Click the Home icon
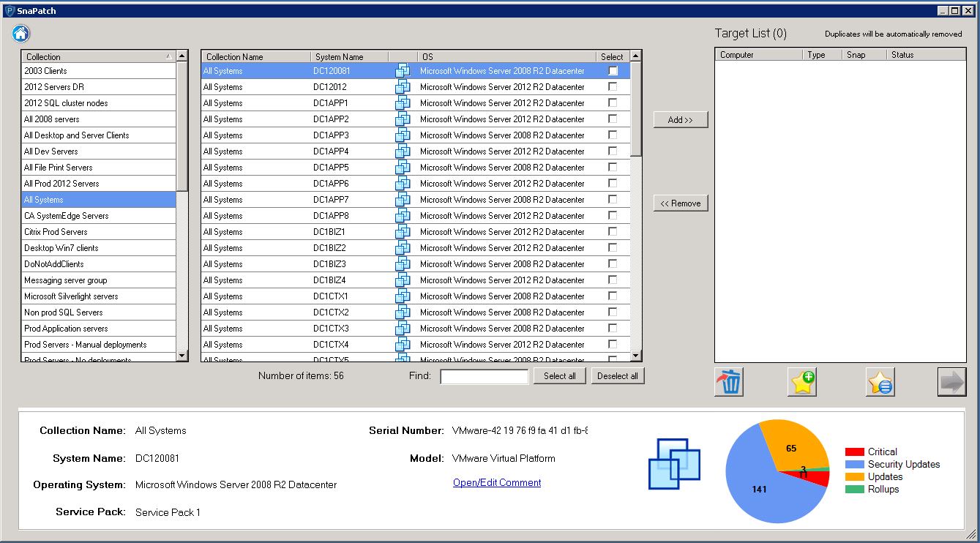 pos(20,33)
